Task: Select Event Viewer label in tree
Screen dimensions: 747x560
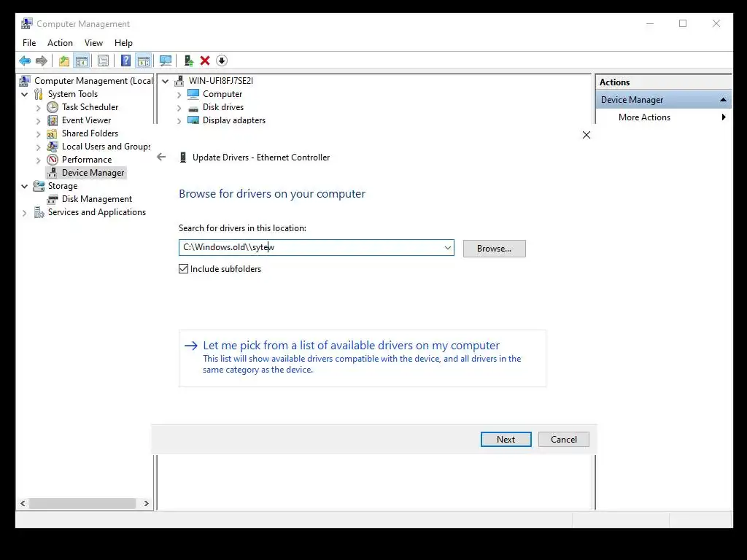Action: (x=86, y=120)
